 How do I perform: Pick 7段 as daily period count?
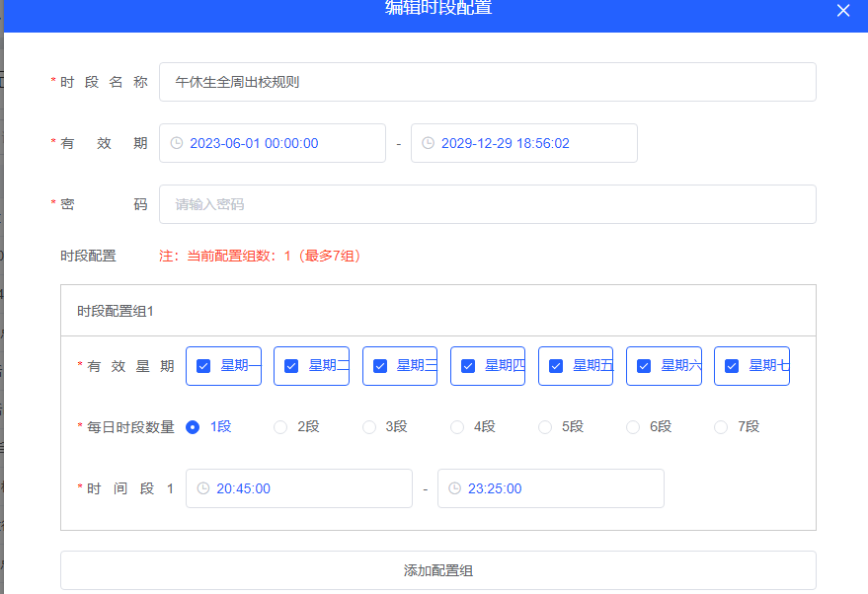721,427
